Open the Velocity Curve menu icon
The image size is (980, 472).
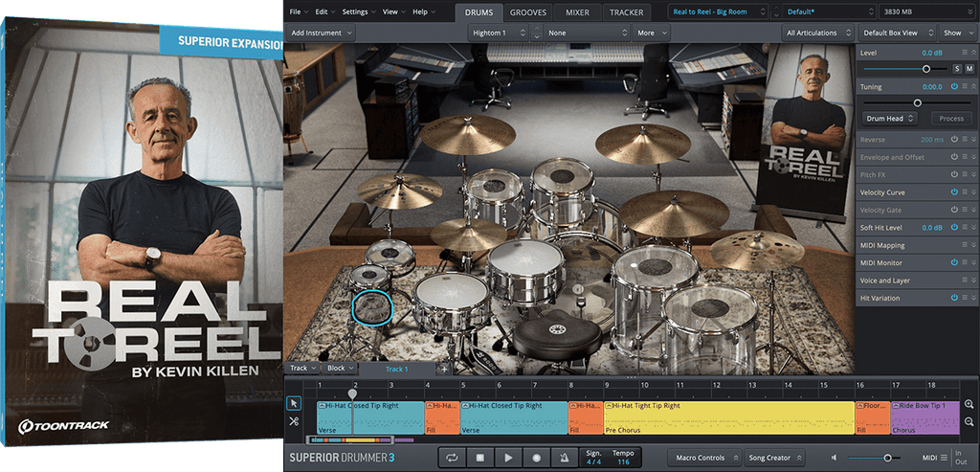(965, 191)
